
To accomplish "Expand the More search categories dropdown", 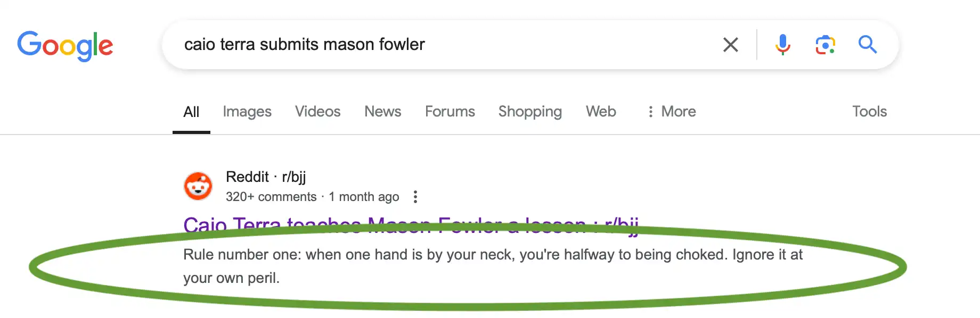I will point(678,112).
